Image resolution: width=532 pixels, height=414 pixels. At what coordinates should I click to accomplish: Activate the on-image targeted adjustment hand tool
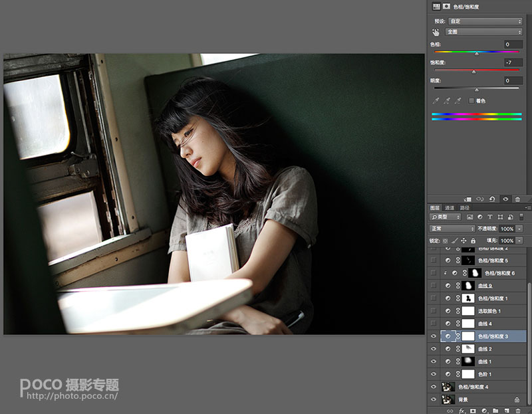click(436, 32)
